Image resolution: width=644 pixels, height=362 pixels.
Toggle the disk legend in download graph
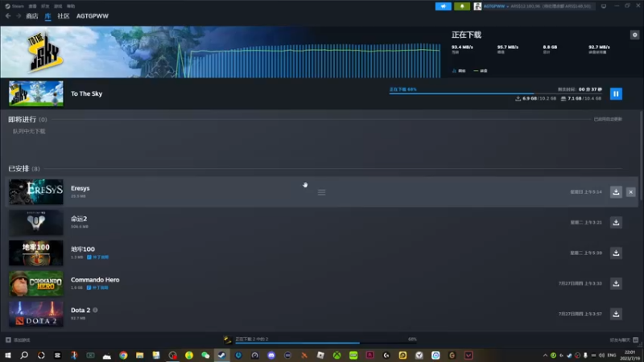(480, 71)
